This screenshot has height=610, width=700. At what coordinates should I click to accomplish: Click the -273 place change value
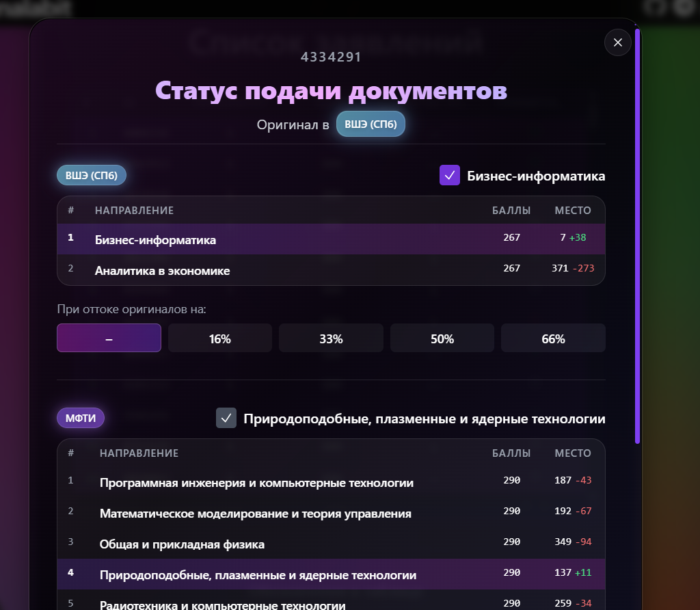click(x=584, y=268)
